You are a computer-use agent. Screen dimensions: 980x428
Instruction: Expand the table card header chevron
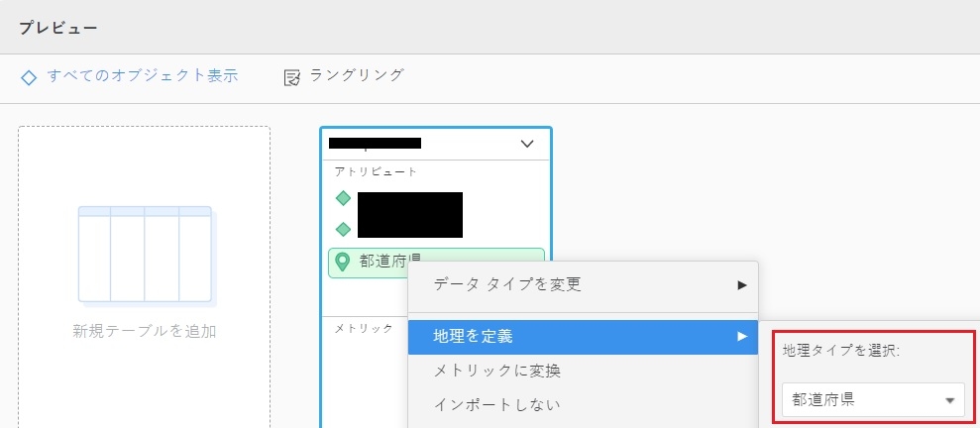pyautogui.click(x=527, y=145)
